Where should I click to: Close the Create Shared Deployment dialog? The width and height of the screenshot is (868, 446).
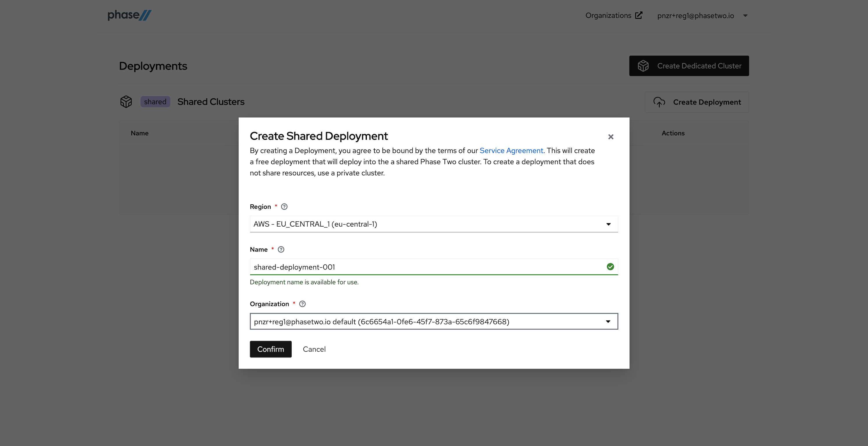point(610,137)
